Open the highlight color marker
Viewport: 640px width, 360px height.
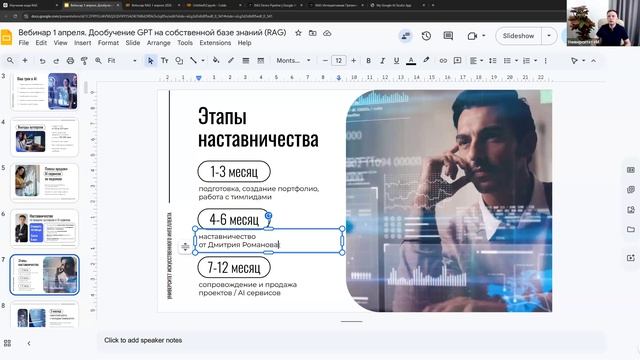[x=426, y=60]
